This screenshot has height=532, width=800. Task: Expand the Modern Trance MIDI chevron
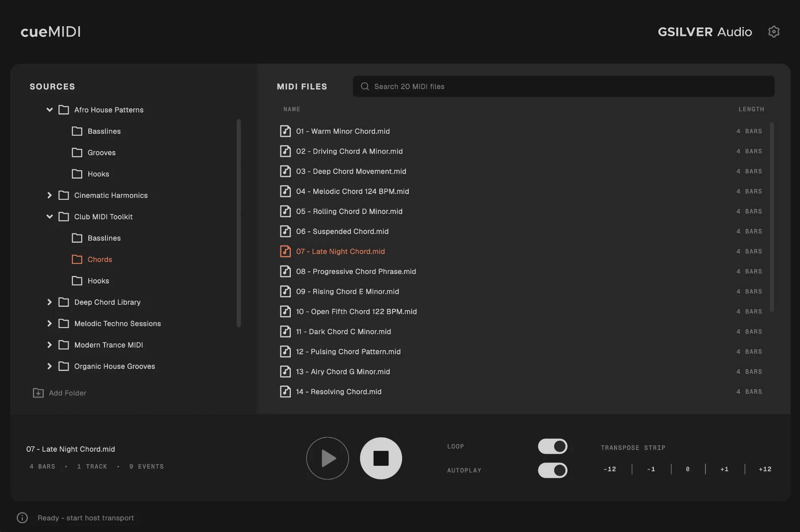50,345
